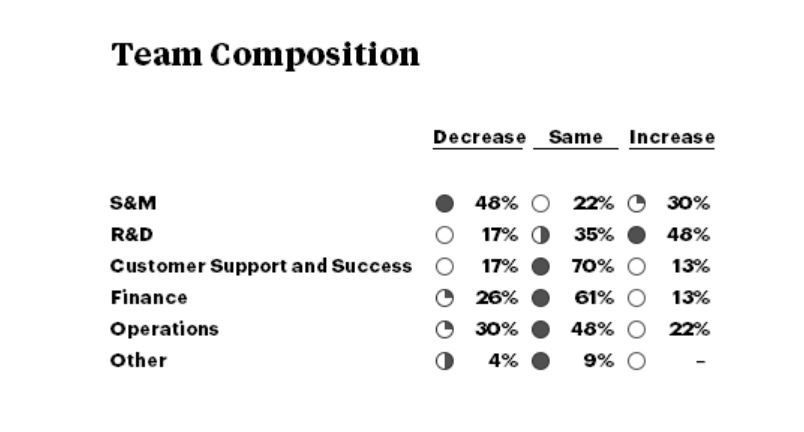Click the Increase column header
Image resolution: width=804 pixels, height=432 pixels.
click(x=672, y=137)
